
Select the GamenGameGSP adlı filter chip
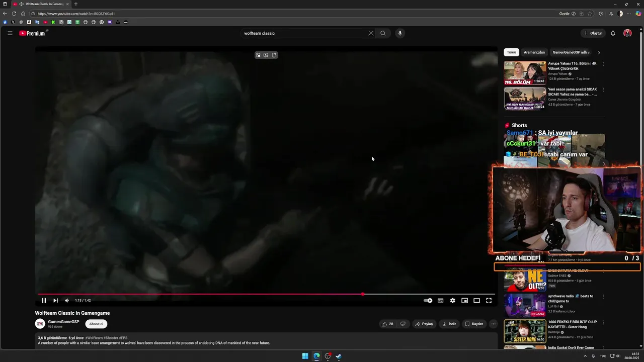click(x=572, y=52)
